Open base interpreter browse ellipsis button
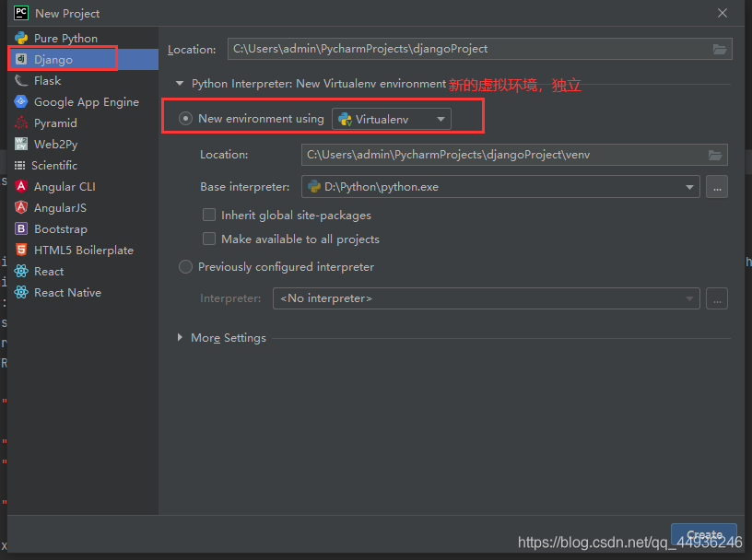This screenshot has width=752, height=560. (x=716, y=187)
